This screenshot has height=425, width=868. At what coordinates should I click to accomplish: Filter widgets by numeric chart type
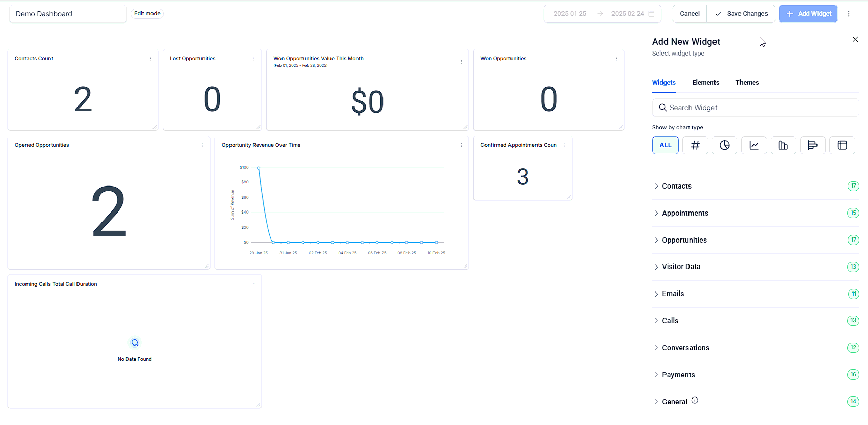click(x=695, y=145)
